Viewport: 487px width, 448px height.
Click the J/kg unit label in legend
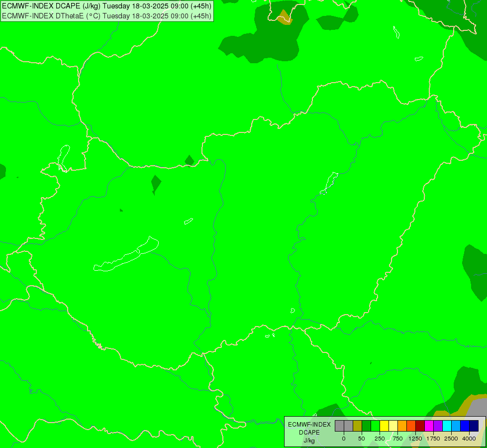(309, 441)
